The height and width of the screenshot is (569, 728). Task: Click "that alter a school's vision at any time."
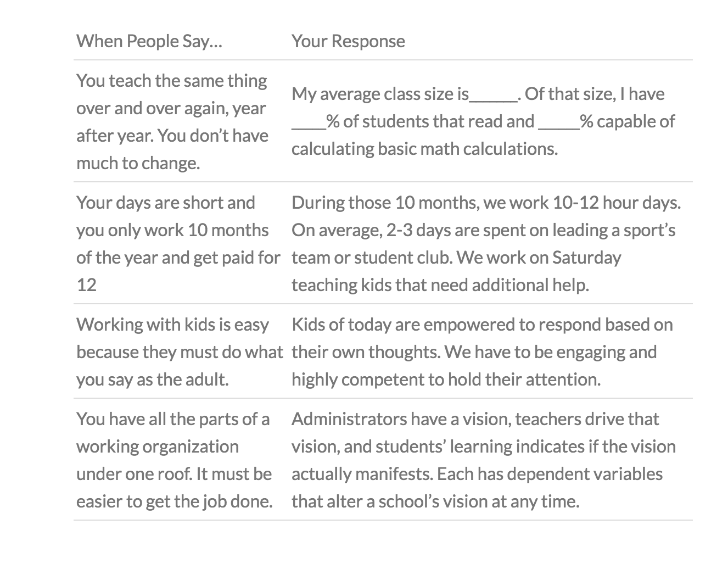click(x=435, y=501)
